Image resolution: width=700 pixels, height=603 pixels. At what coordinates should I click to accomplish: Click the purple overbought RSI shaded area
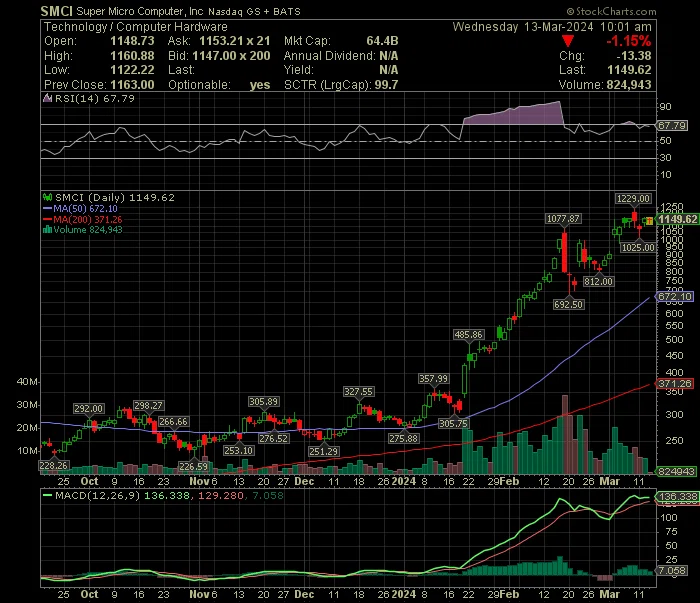tap(513, 115)
